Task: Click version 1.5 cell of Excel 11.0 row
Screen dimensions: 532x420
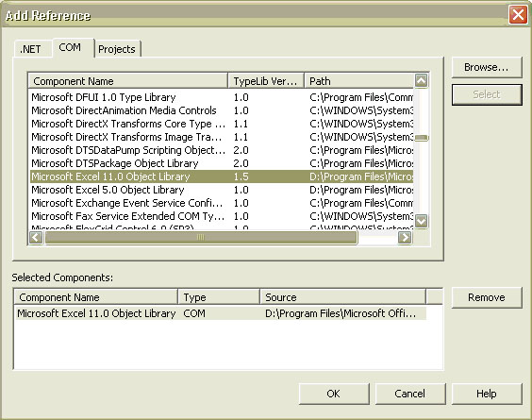Action: (241, 176)
